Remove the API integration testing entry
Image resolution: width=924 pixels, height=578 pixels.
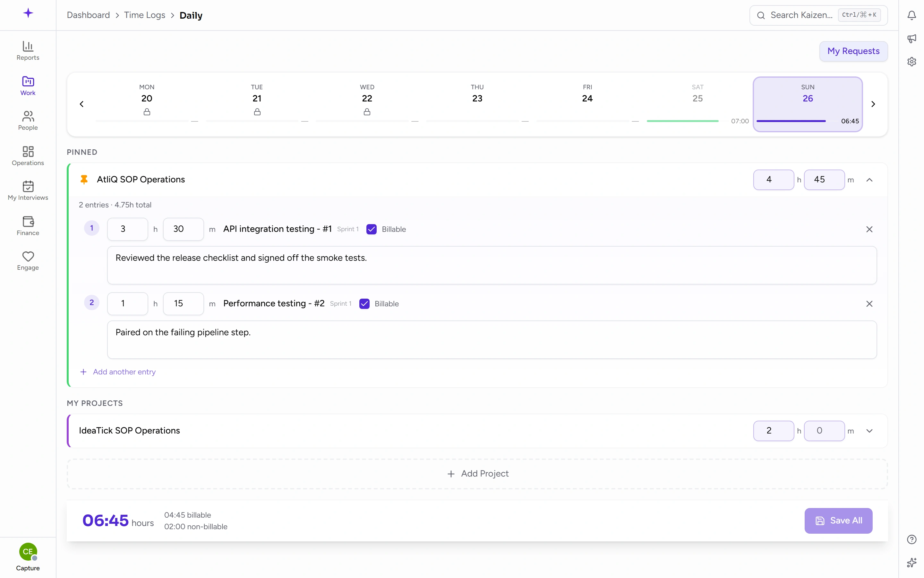[x=869, y=229]
